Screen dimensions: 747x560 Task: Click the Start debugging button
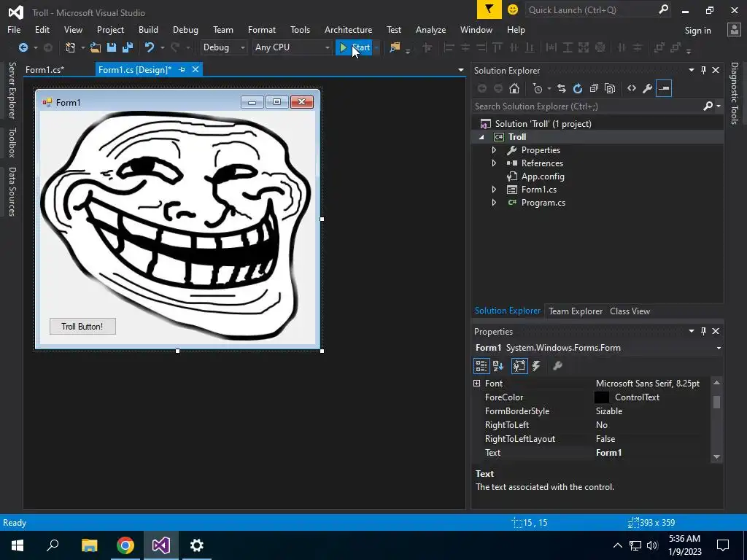[354, 47]
